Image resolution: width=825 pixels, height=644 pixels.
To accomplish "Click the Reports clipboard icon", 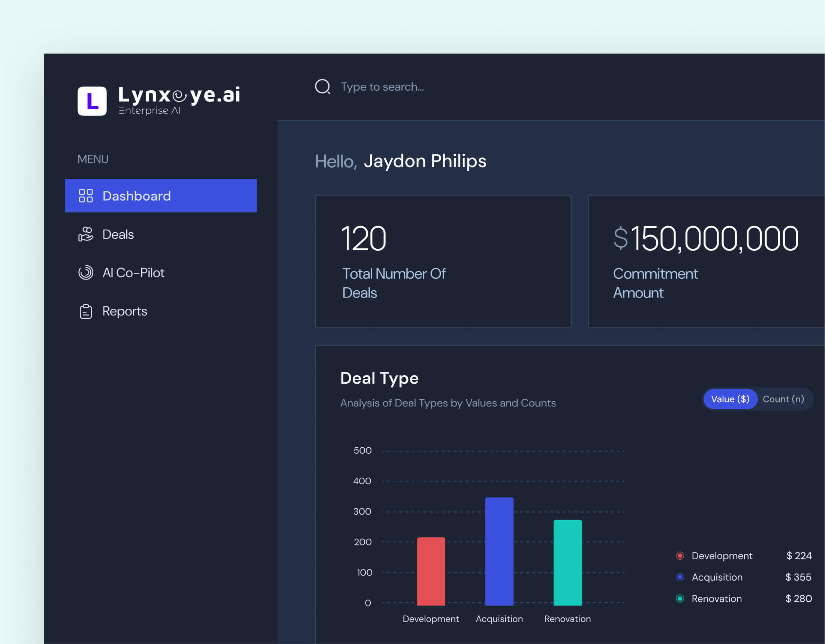I will [86, 311].
